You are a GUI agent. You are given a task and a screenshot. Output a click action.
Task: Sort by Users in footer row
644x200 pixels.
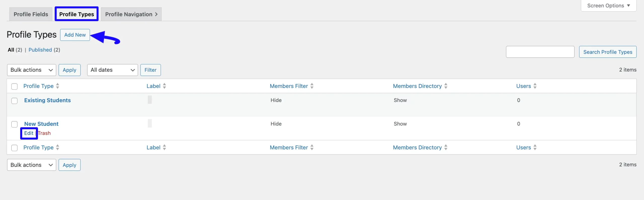524,148
